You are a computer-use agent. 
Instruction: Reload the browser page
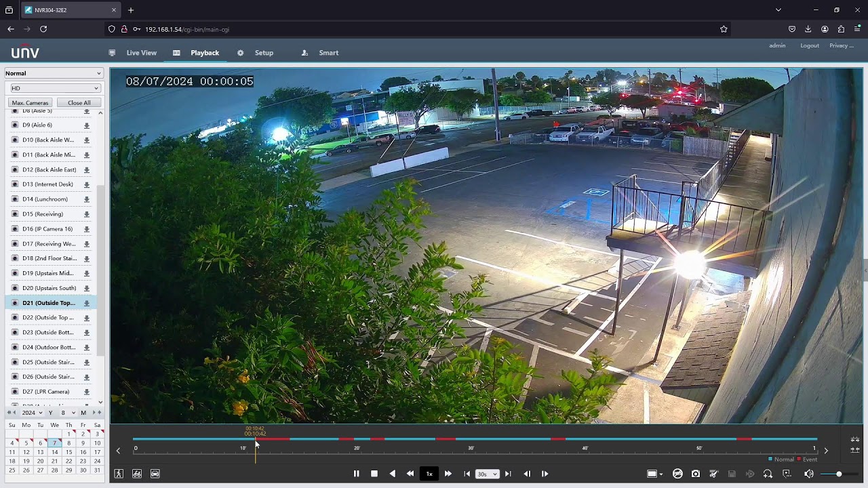[43, 29]
